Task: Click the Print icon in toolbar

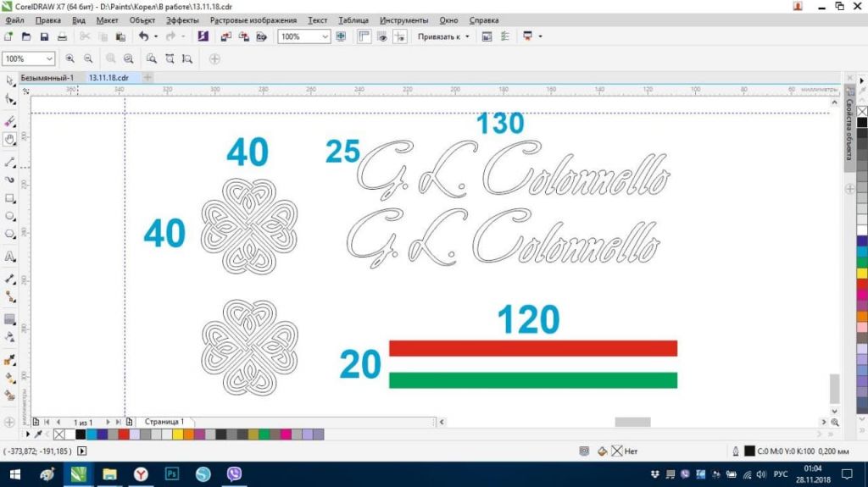Action: [x=62, y=37]
